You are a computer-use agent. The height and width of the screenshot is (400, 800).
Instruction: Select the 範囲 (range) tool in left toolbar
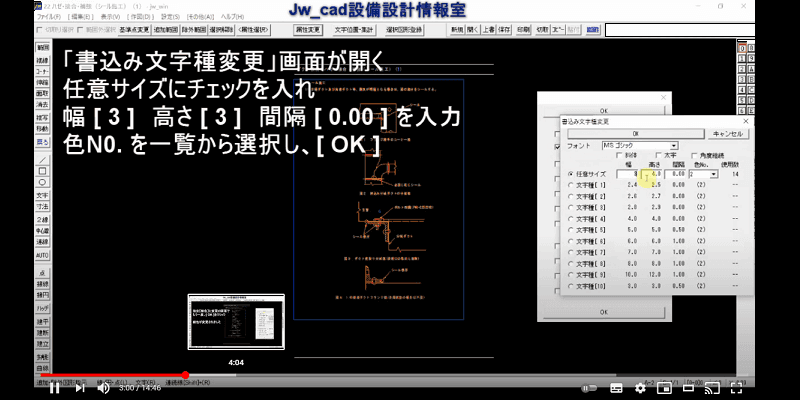pyautogui.click(x=42, y=47)
